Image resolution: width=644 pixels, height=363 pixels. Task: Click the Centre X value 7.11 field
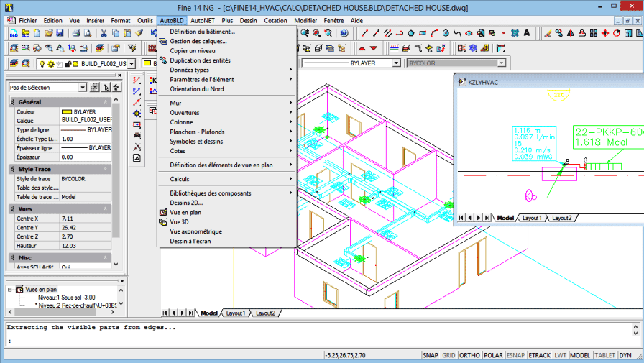pos(86,219)
